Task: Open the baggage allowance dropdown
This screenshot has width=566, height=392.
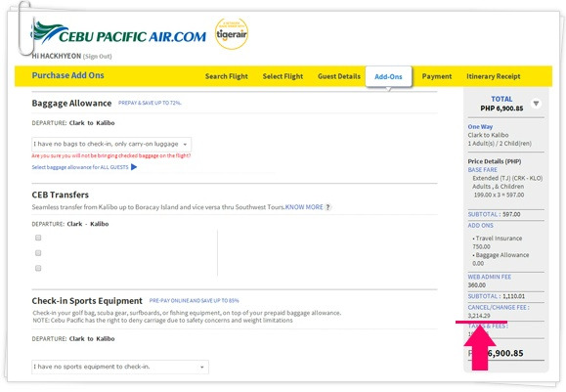Action: [x=111, y=144]
